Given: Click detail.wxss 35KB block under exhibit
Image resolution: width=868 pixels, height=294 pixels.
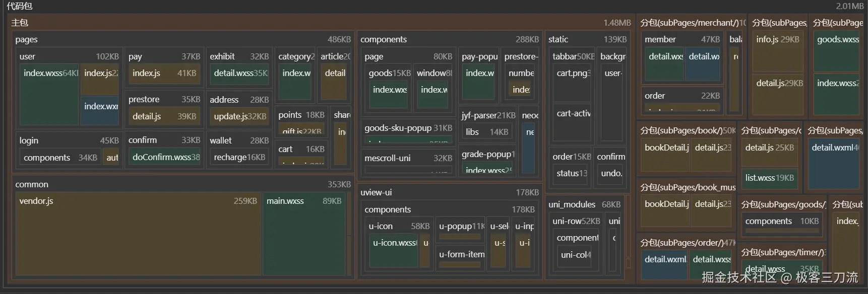Looking at the screenshot, I should (x=239, y=73).
